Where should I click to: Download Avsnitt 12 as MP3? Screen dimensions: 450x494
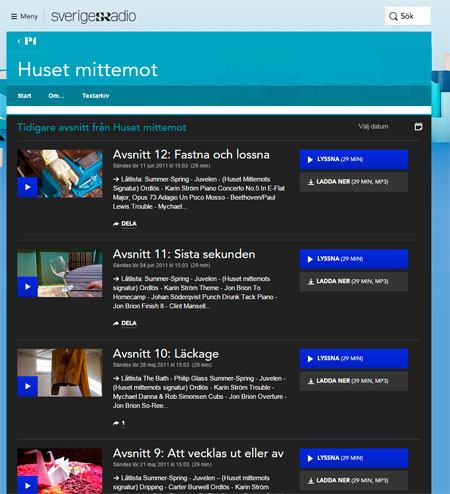354,182
